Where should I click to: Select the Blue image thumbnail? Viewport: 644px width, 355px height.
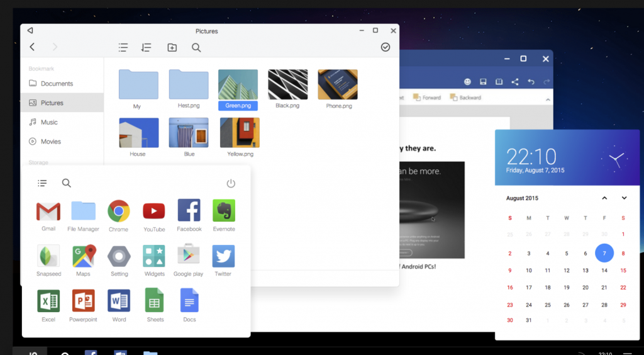[189, 133]
